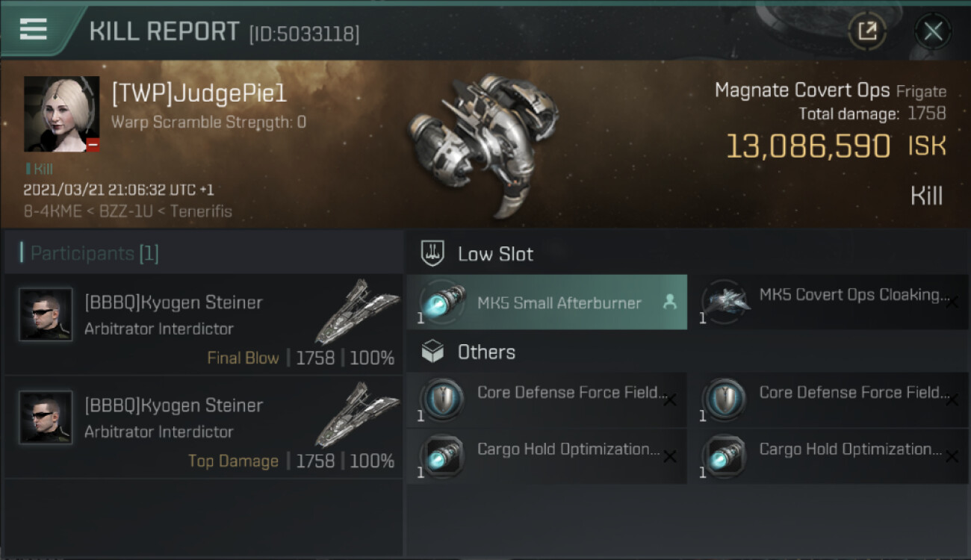The width and height of the screenshot is (971, 560).
Task: Select the Others section header
Action: tap(485, 352)
